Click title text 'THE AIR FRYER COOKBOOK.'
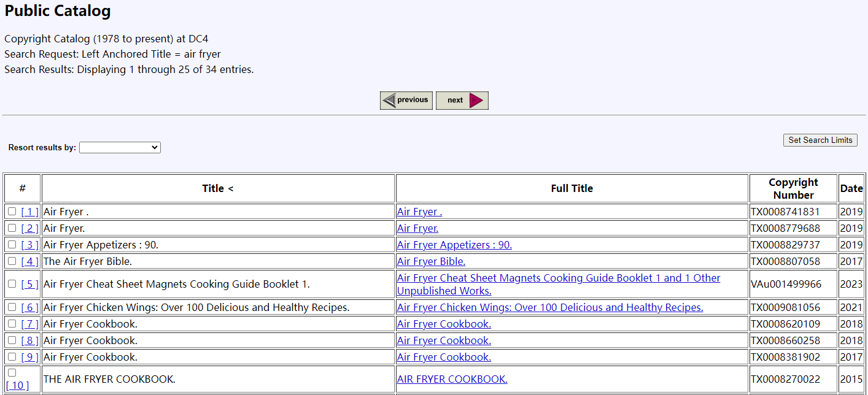868x395 pixels. 109,379
